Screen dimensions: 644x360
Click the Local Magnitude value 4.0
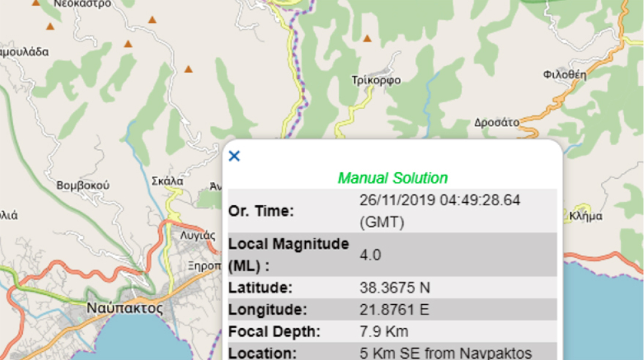point(370,255)
